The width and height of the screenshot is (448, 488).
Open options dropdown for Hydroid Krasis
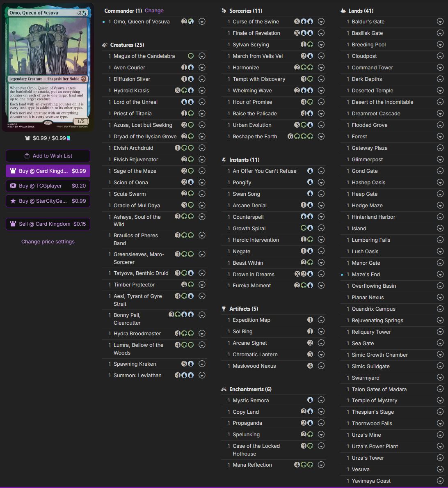(202, 91)
